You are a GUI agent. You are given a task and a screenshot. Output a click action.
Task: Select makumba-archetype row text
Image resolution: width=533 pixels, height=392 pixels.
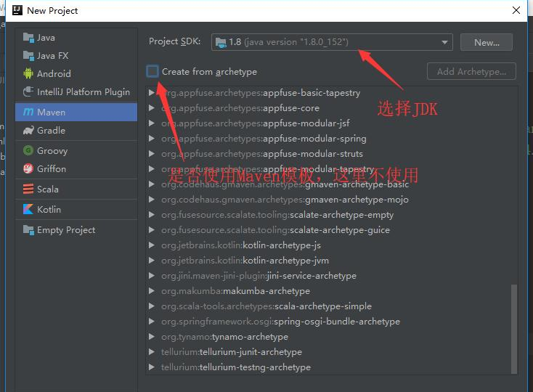(x=235, y=291)
